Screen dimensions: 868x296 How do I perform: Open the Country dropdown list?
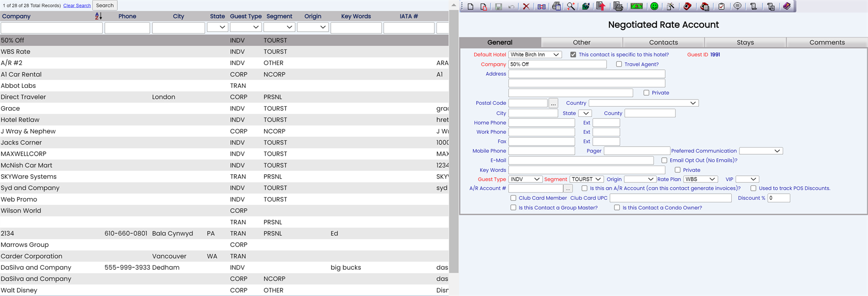click(x=643, y=103)
